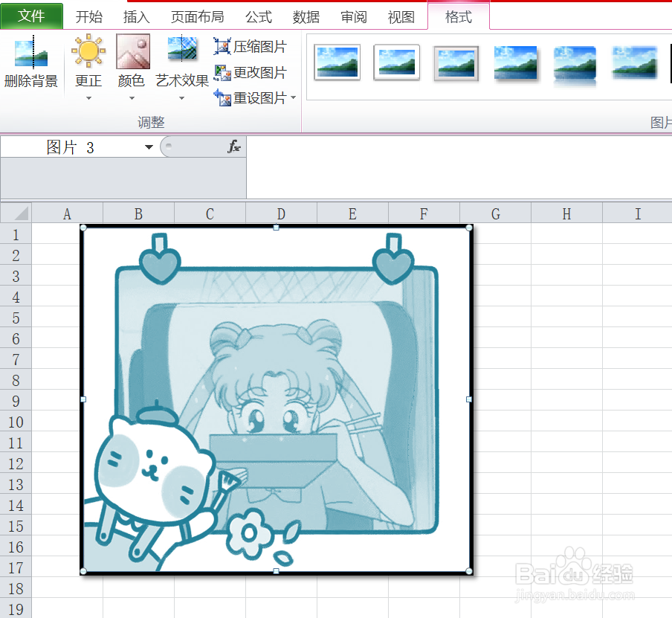Select column F header

tap(424, 213)
